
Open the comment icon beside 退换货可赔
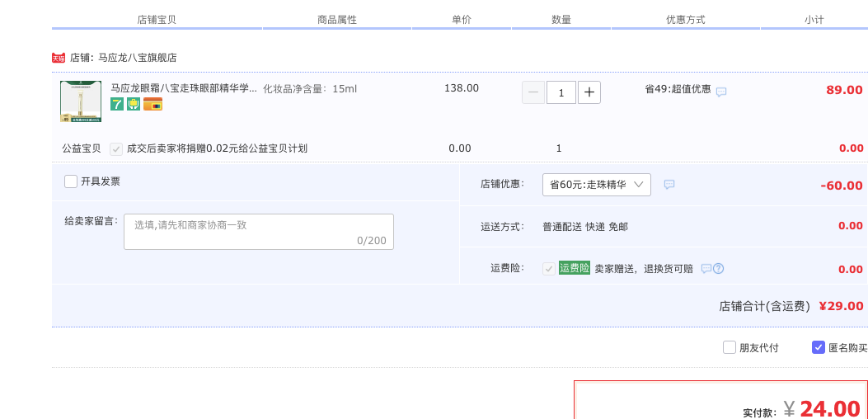[706, 269]
